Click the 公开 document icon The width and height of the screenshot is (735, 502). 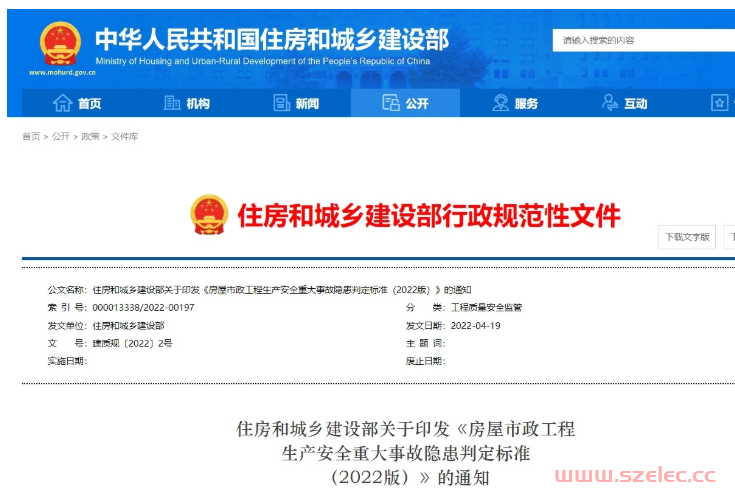[390, 103]
